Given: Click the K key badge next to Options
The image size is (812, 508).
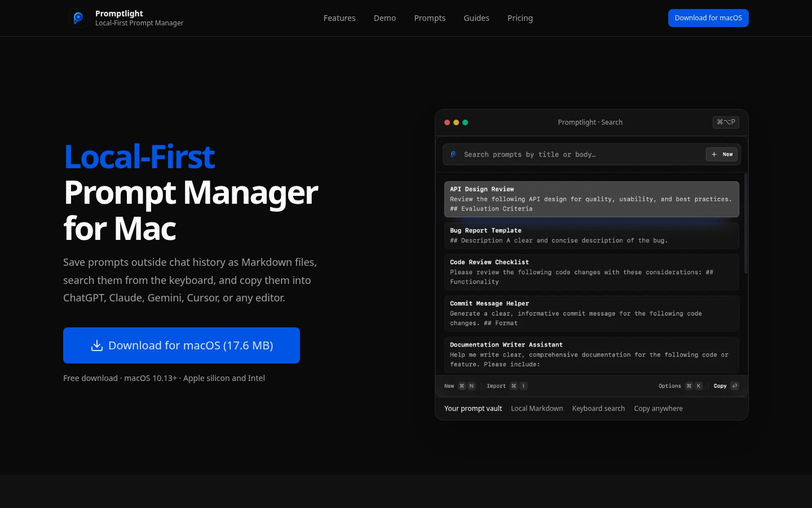Looking at the screenshot, I should tap(699, 386).
